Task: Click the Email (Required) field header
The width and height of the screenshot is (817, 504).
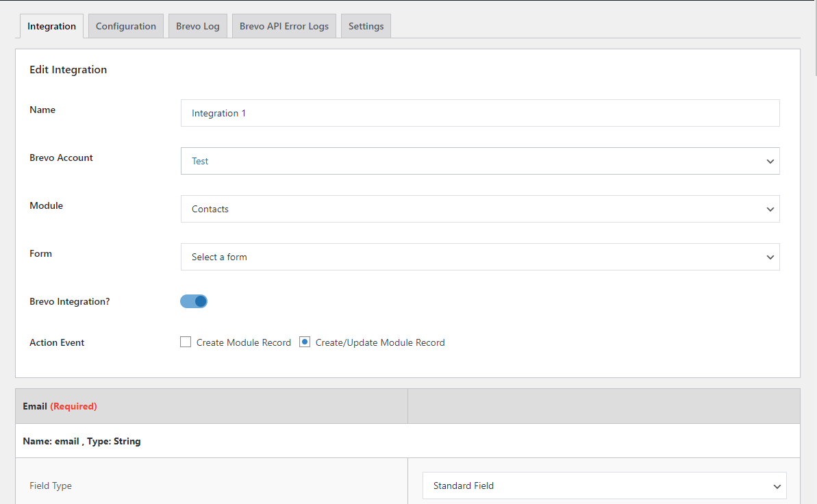Action: 212,406
